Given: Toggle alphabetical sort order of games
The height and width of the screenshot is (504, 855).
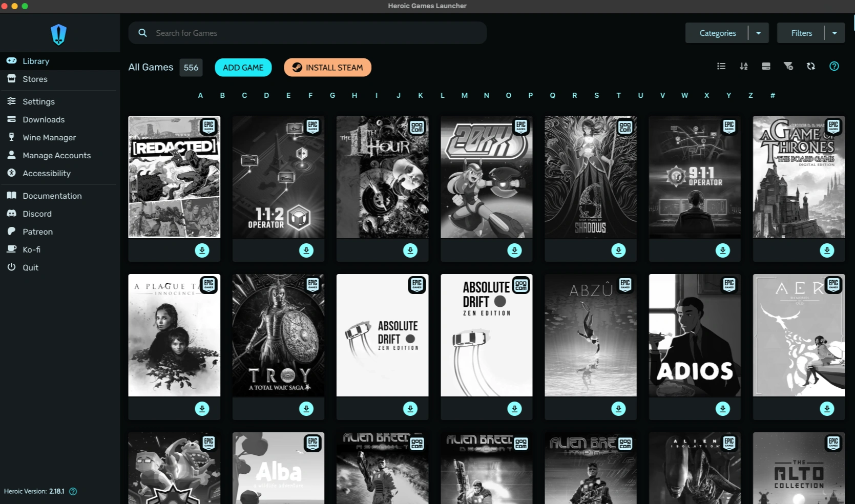Looking at the screenshot, I should pyautogui.click(x=744, y=66).
